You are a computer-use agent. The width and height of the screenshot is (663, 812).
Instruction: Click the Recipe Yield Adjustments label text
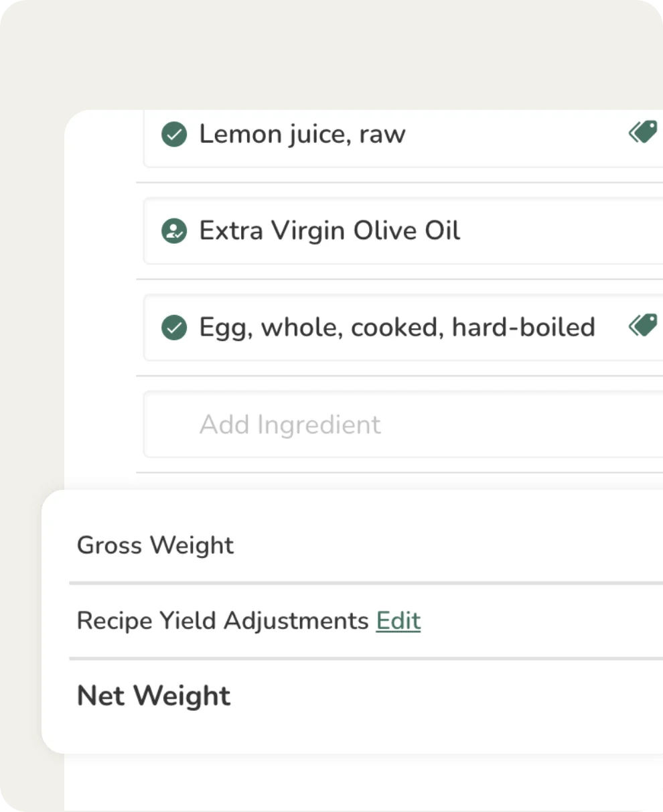(x=222, y=621)
